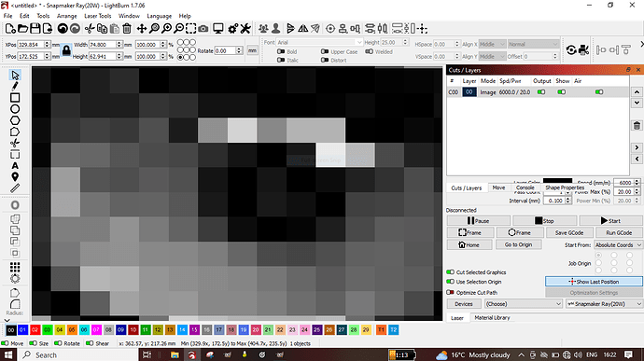Toggle Show switch for layer C00
Image resolution: width=644 pixels, height=361 pixels.
click(562, 92)
